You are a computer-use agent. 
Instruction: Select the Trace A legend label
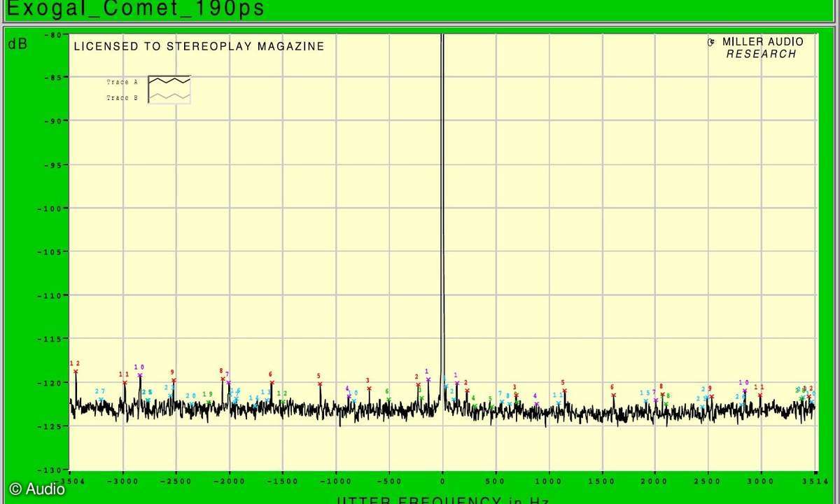[x=122, y=82]
